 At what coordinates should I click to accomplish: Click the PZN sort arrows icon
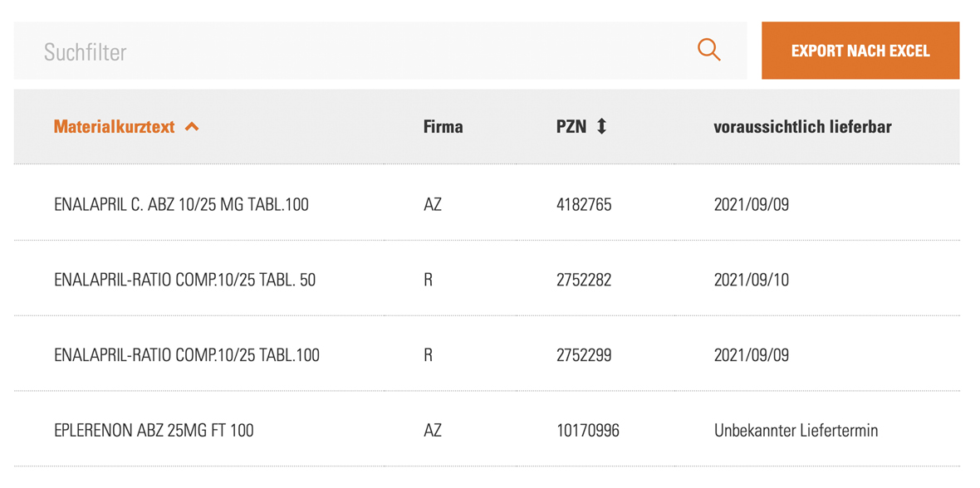pos(602,127)
